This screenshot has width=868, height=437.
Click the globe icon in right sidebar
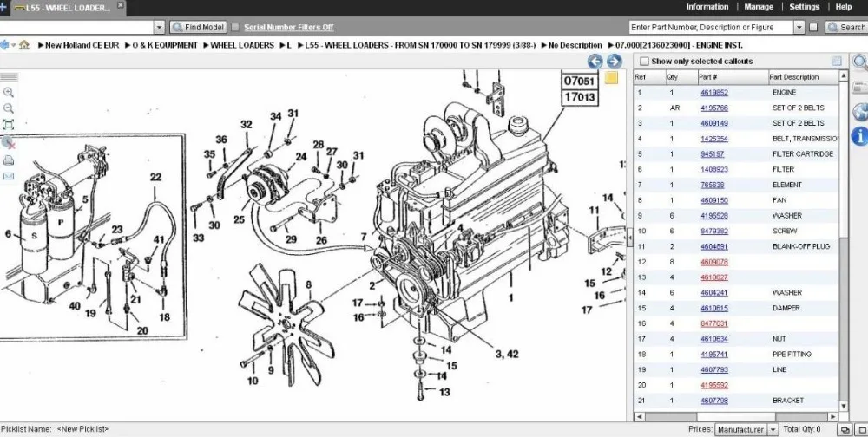(859, 112)
